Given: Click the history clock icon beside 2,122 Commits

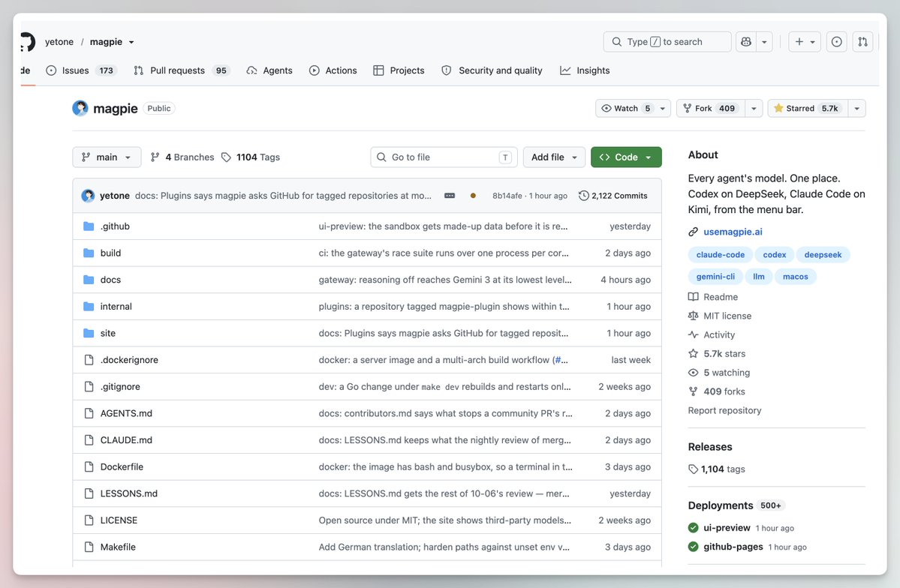Looking at the screenshot, I should [x=583, y=196].
